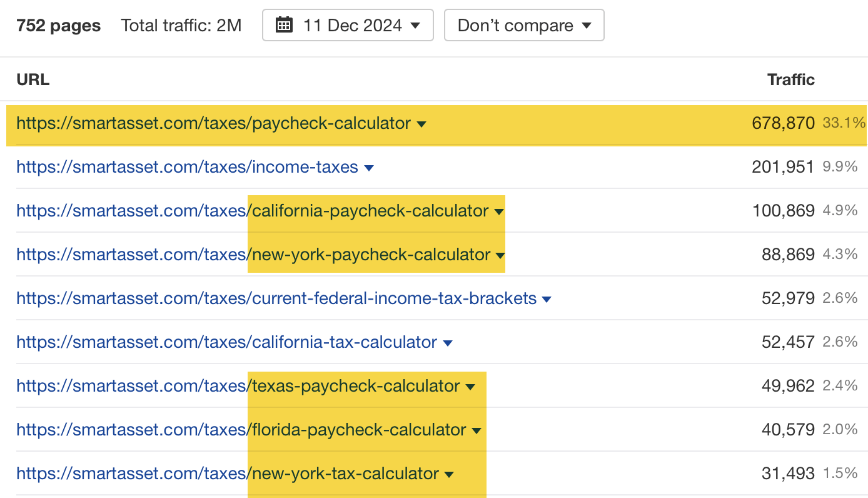The width and height of the screenshot is (868, 498).
Task: Open the income-taxes URL link
Action: 188,167
